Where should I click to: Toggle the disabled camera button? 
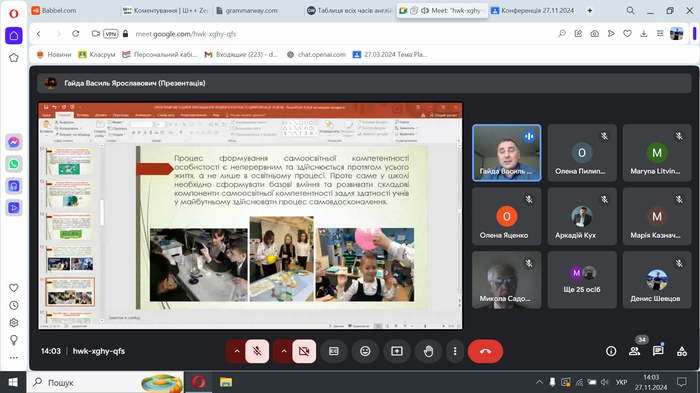(304, 351)
